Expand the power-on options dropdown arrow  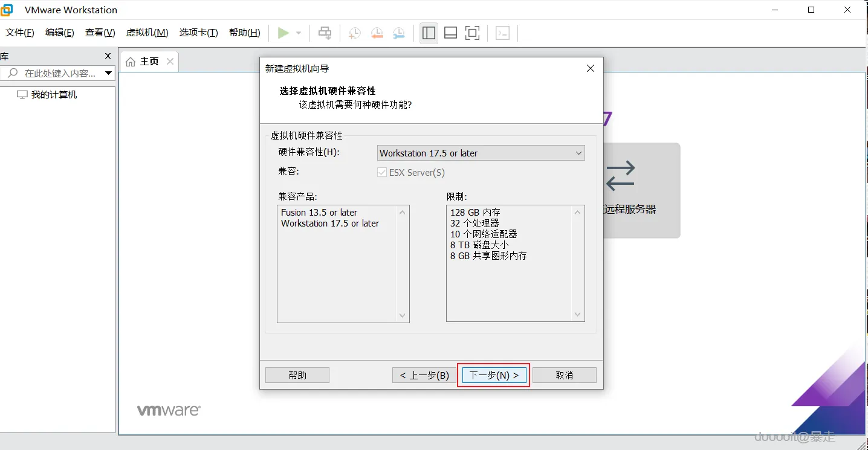[299, 33]
